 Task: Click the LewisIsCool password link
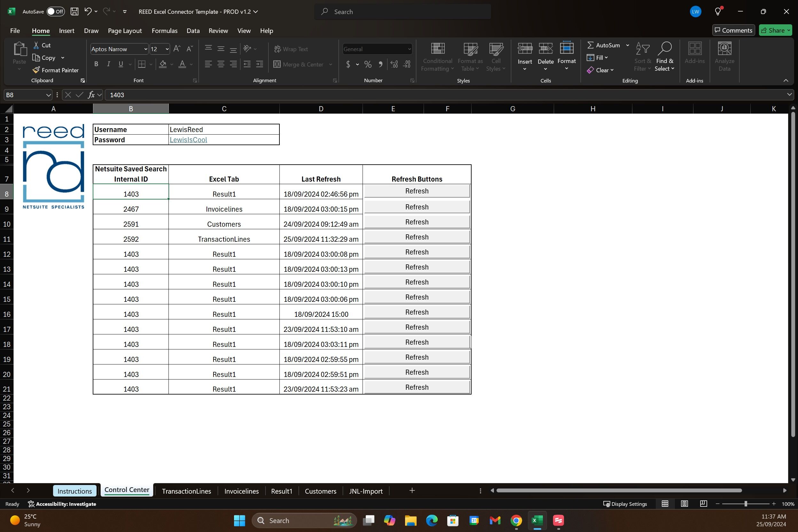point(188,140)
